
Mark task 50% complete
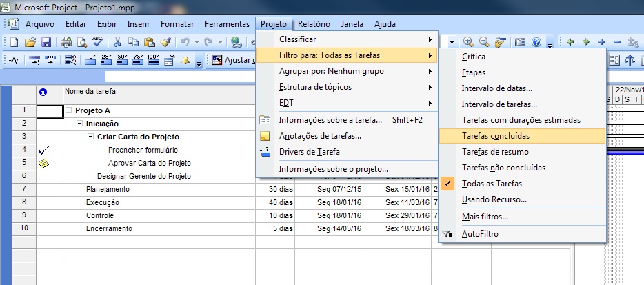click(123, 60)
